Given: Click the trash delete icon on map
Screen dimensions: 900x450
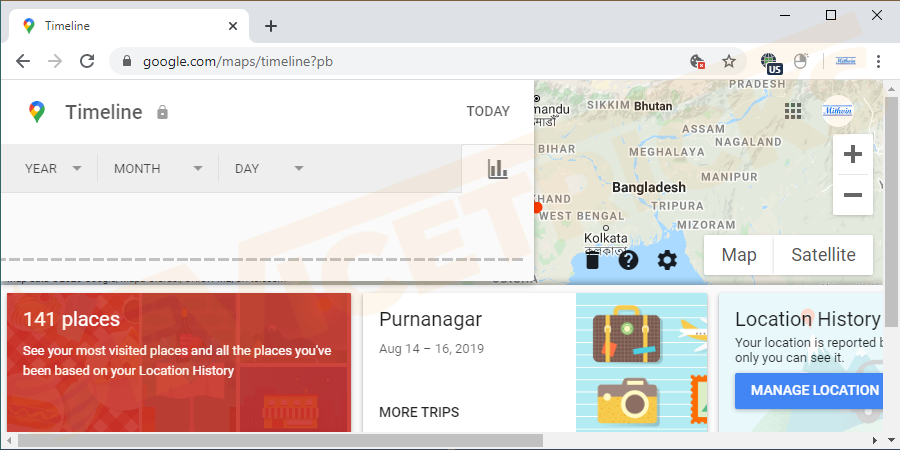Looking at the screenshot, I should click(592, 260).
